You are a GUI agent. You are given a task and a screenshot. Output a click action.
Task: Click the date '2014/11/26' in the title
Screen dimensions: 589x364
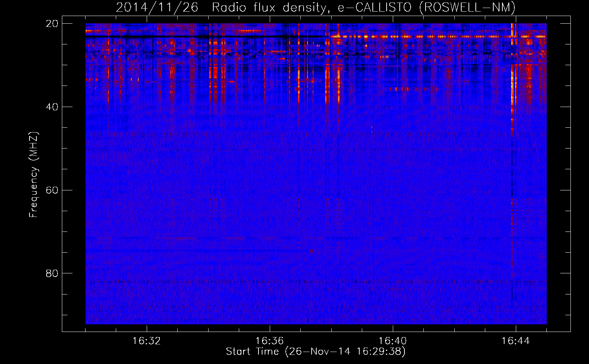[157, 8]
